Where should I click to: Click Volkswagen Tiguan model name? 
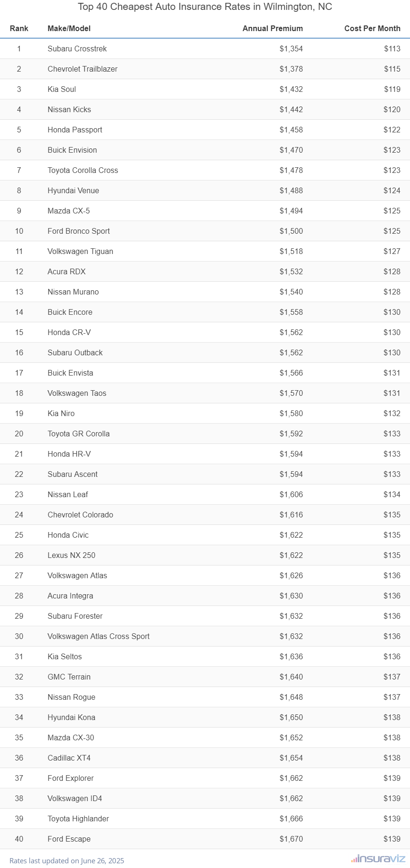(80, 251)
